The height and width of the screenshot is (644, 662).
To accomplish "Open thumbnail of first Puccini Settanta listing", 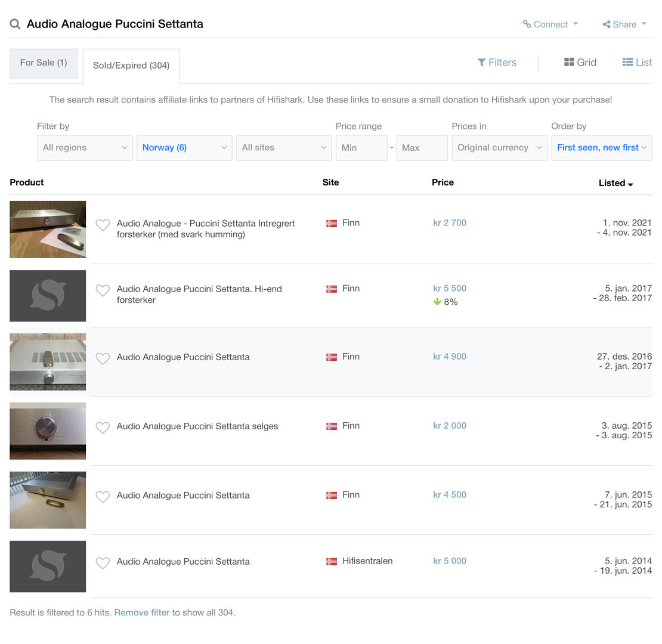I will (x=48, y=230).
